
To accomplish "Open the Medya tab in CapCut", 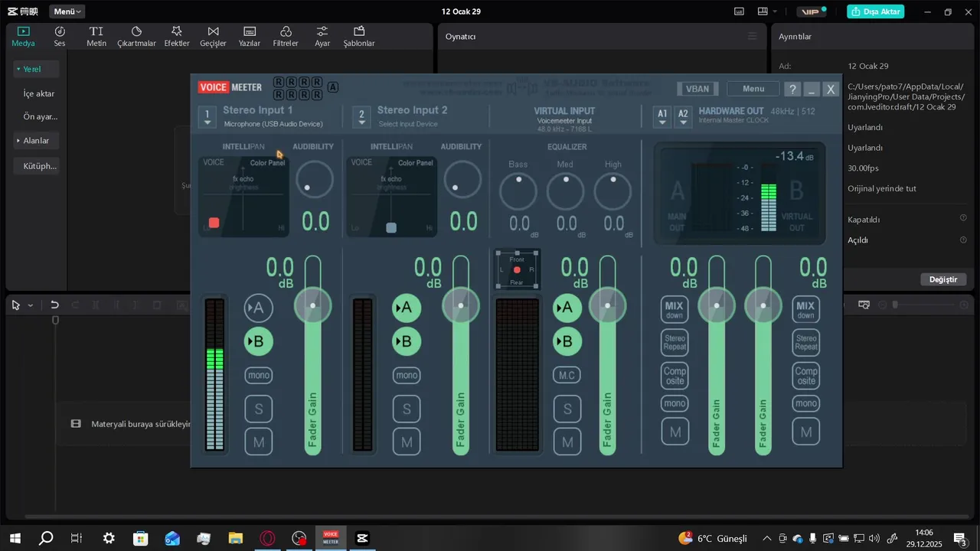I will [x=23, y=36].
